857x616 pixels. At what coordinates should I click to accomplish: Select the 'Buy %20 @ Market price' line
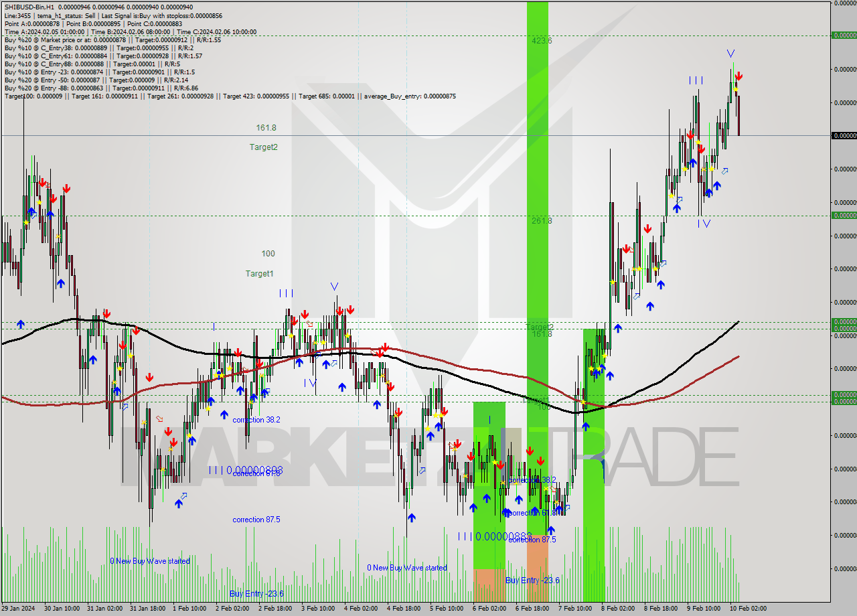click(112, 40)
